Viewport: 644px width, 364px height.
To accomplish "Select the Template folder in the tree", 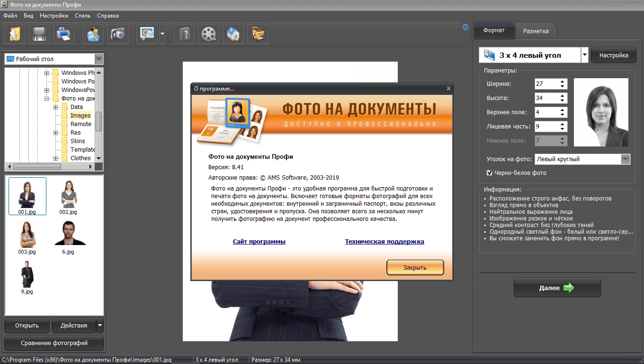I will [x=82, y=149].
